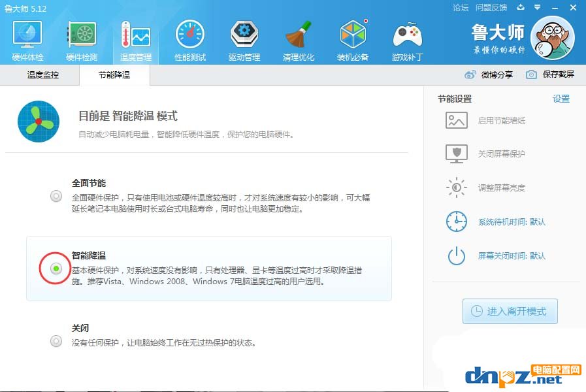This screenshot has width=586, height=392.
Task: Click the 屏幕关闭时间 power icon
Action: [x=456, y=256]
